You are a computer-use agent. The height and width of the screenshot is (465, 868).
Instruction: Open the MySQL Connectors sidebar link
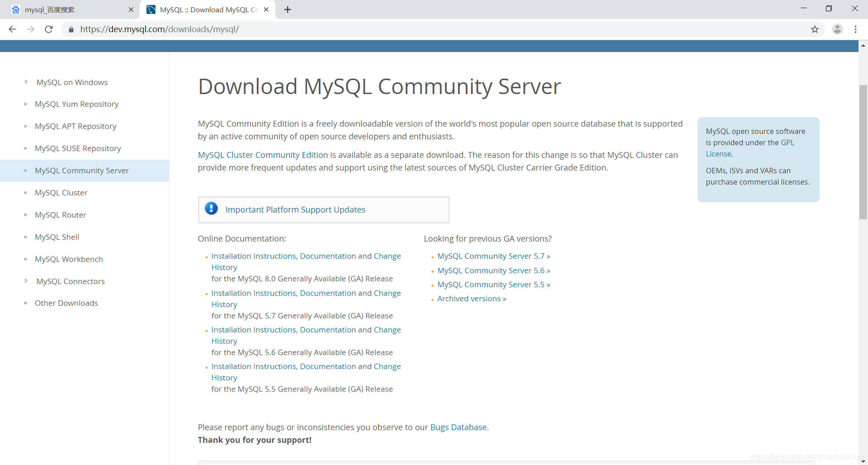tap(71, 281)
